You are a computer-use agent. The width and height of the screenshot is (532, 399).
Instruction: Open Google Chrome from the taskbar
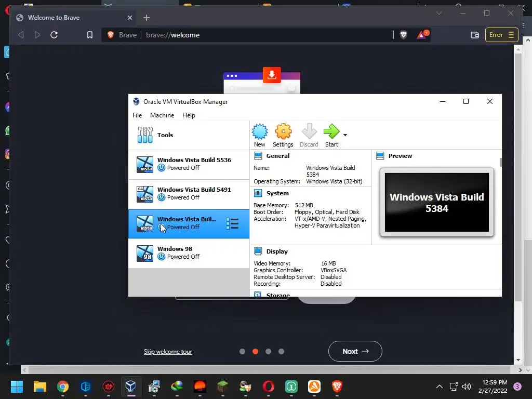[63, 387]
